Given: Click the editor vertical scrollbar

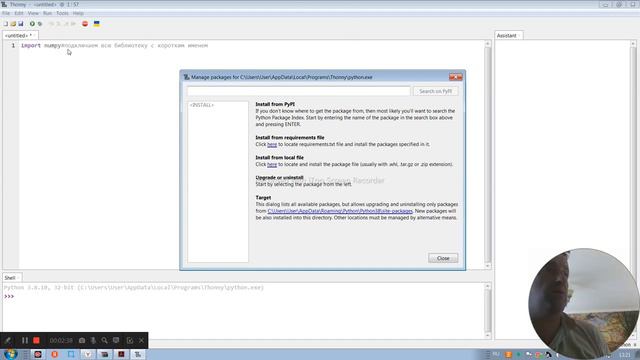Looking at the screenshot, I should (487, 154).
